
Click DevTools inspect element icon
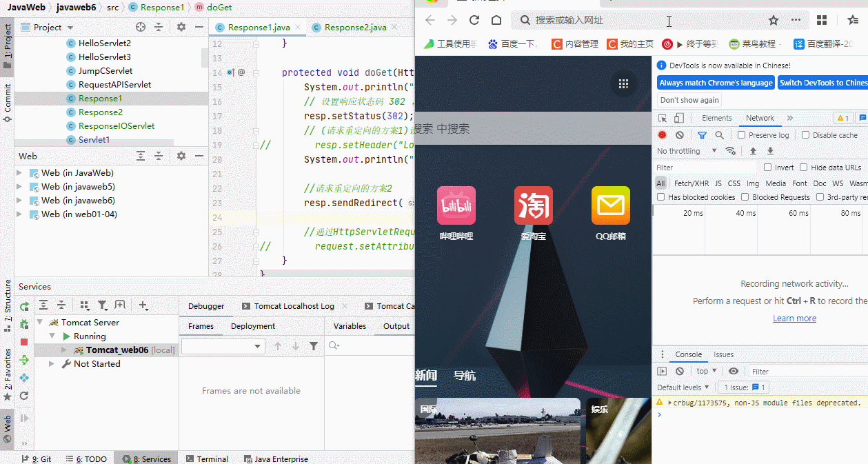pos(663,118)
